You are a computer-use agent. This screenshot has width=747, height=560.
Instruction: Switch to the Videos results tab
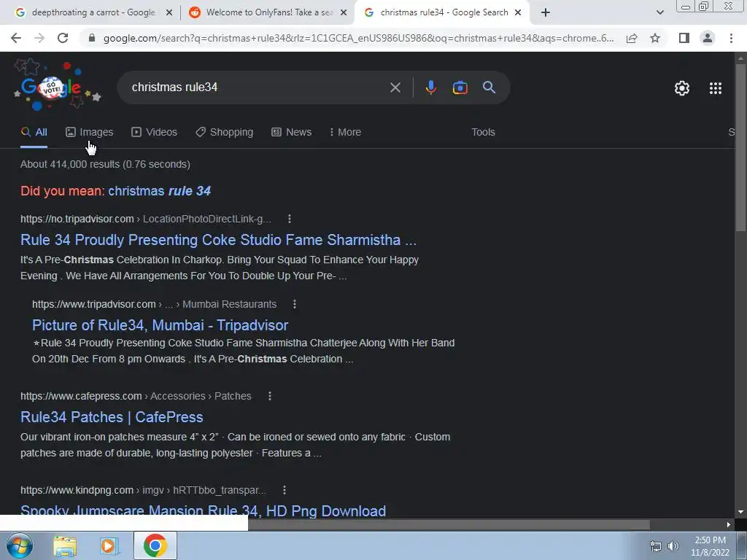point(155,133)
